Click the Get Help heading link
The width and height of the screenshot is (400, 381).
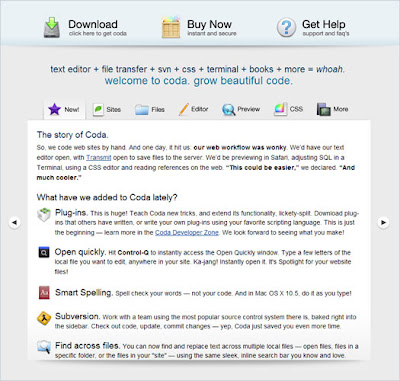324,24
